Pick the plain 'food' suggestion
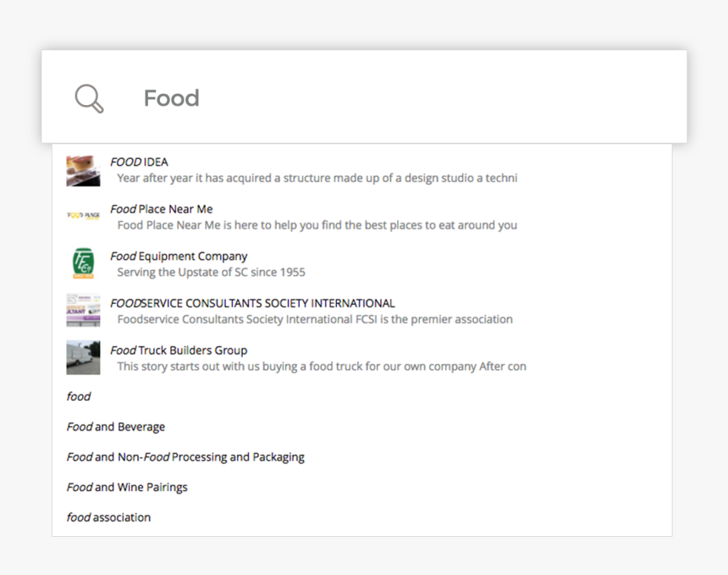728x575 pixels. [79, 396]
